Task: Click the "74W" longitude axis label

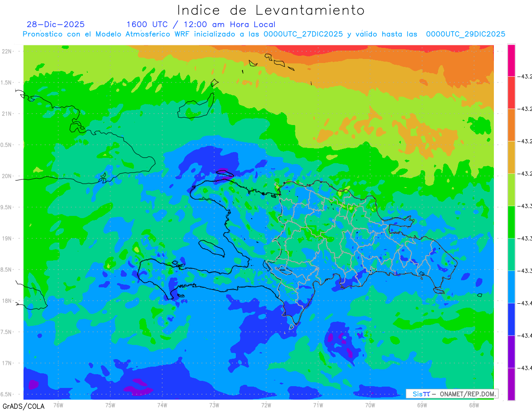Action: [162, 405]
